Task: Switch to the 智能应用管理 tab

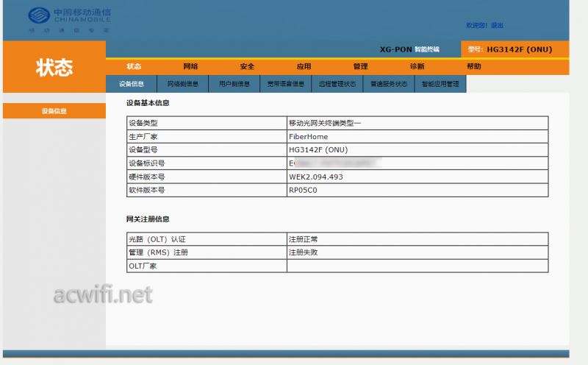Action: [440, 84]
